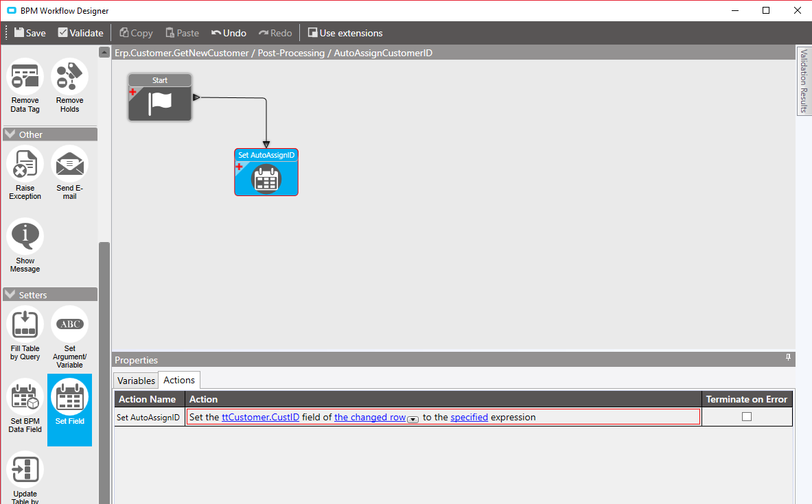
Task: Click the Paste toolbar button
Action: pyautogui.click(x=183, y=33)
